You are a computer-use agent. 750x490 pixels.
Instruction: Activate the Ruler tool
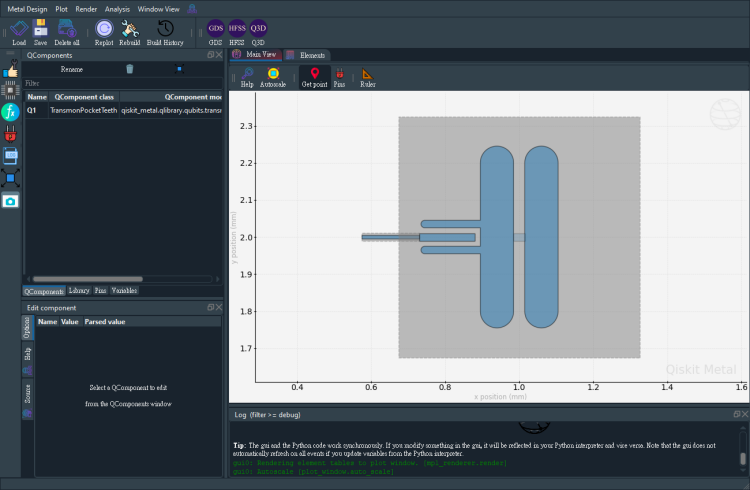(367, 78)
